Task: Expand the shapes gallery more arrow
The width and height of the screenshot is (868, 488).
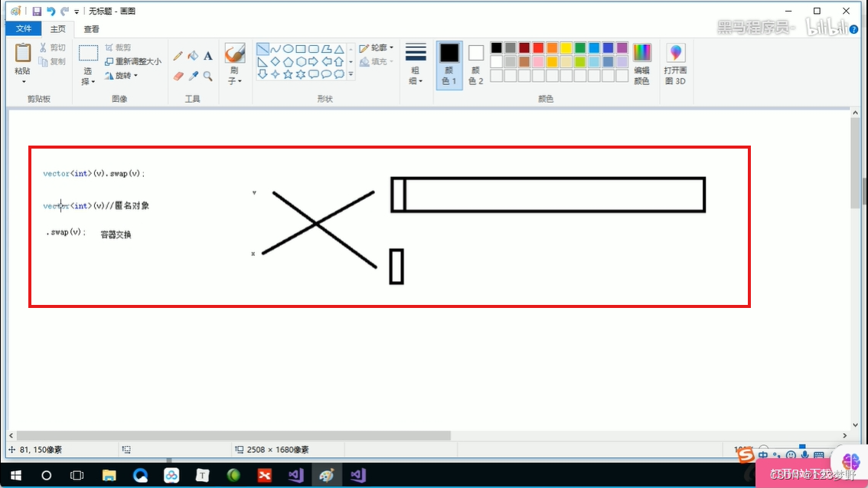Action: pyautogui.click(x=351, y=74)
